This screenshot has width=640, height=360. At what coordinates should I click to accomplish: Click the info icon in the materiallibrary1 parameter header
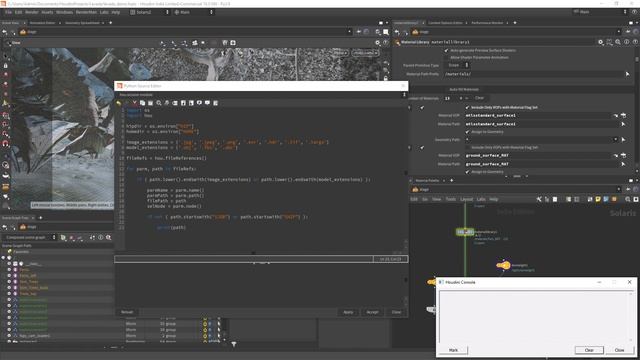pos(627,42)
